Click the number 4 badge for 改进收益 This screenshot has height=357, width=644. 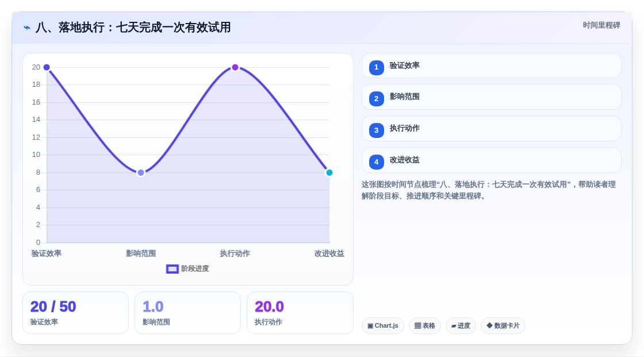(376, 162)
